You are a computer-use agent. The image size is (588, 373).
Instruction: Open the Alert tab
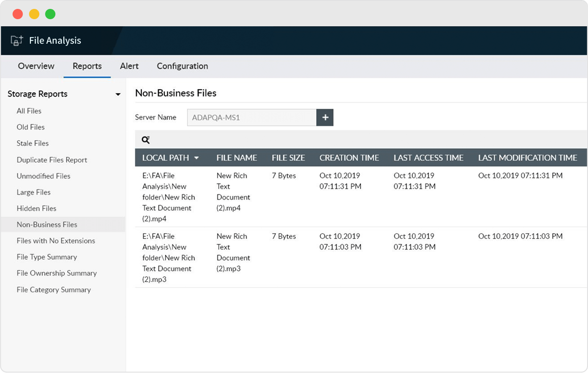[129, 66]
